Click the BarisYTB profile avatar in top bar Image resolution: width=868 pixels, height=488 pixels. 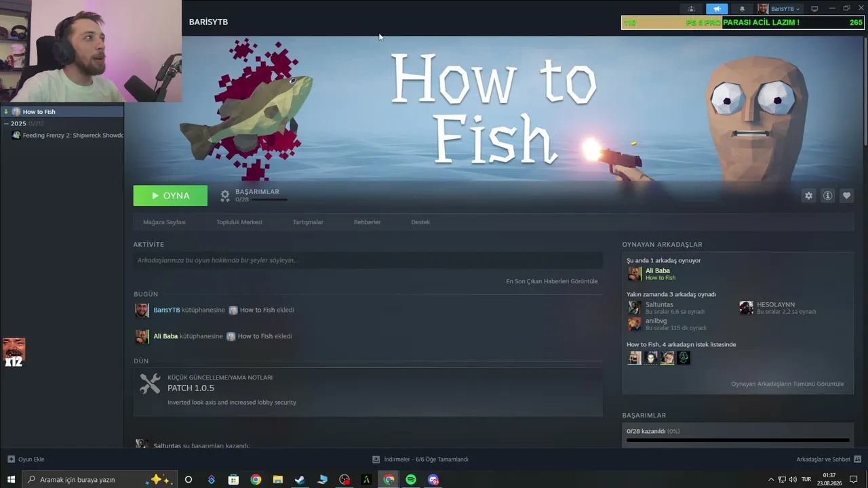click(763, 9)
